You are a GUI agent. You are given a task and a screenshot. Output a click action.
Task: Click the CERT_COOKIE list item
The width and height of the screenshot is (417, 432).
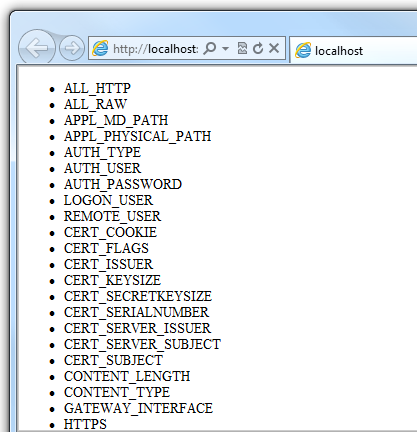coord(110,232)
